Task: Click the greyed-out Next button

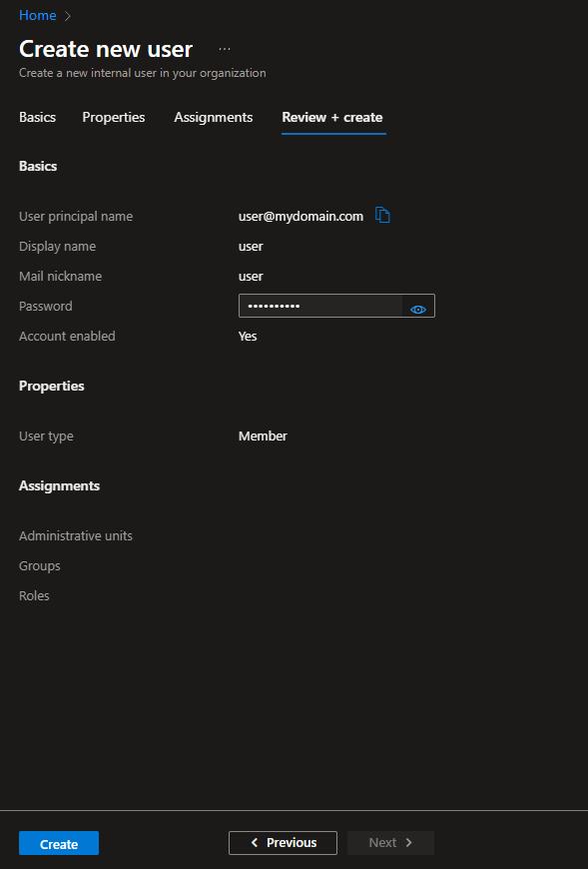Action: [390, 842]
